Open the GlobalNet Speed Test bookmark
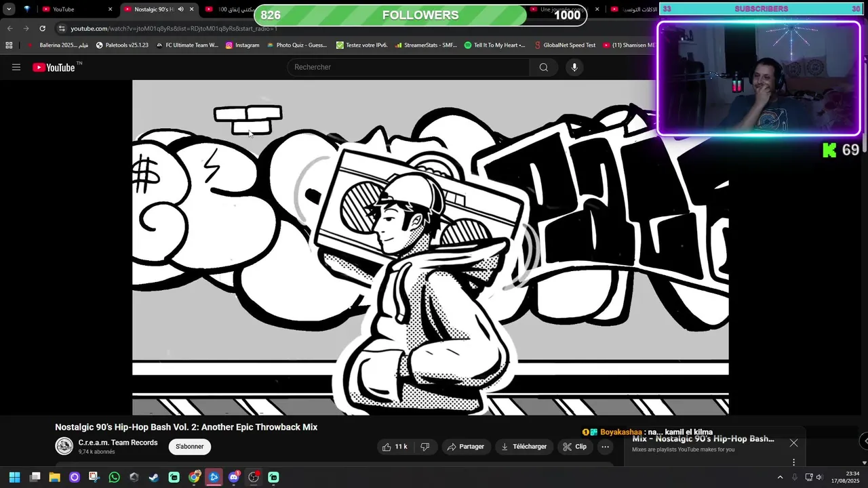Screen dimensions: 868x488 point(564,45)
